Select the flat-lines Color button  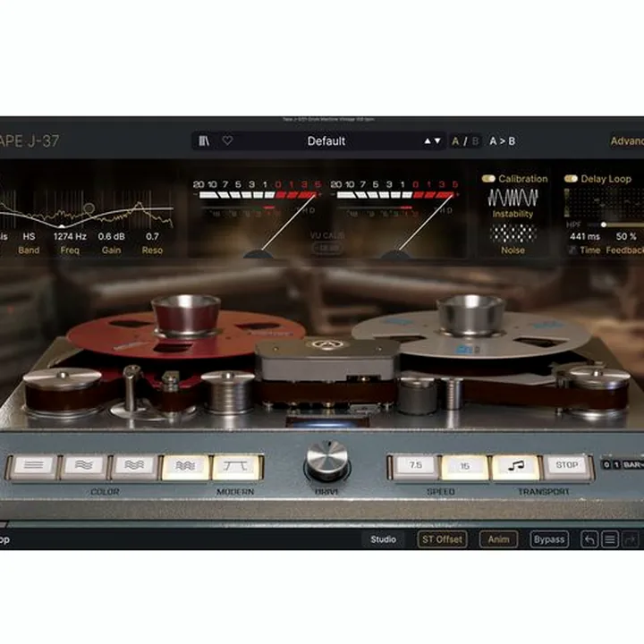point(34,466)
